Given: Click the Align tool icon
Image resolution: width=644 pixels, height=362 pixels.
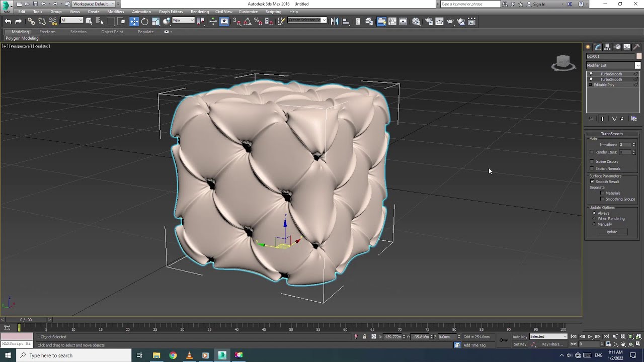Looking at the screenshot, I should (x=346, y=21).
